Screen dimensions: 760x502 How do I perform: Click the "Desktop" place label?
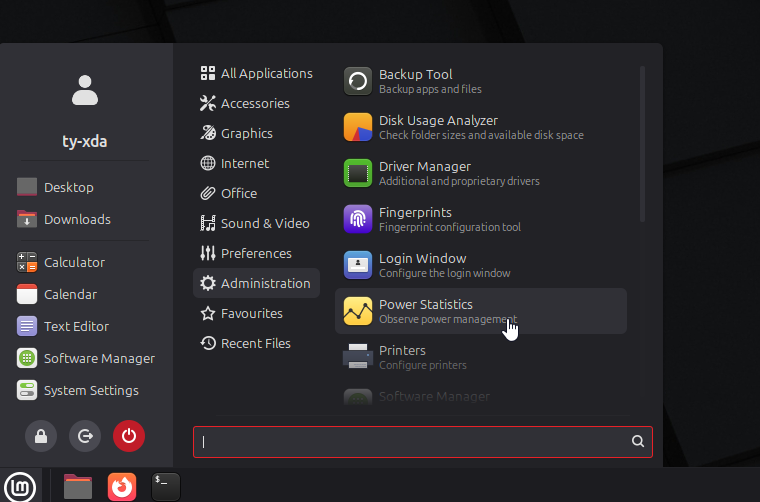coord(69,188)
